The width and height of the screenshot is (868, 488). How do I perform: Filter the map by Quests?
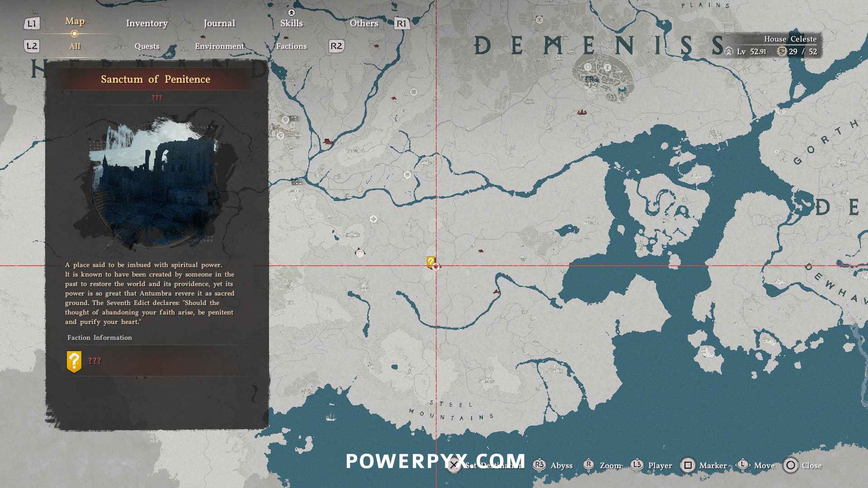pos(146,46)
